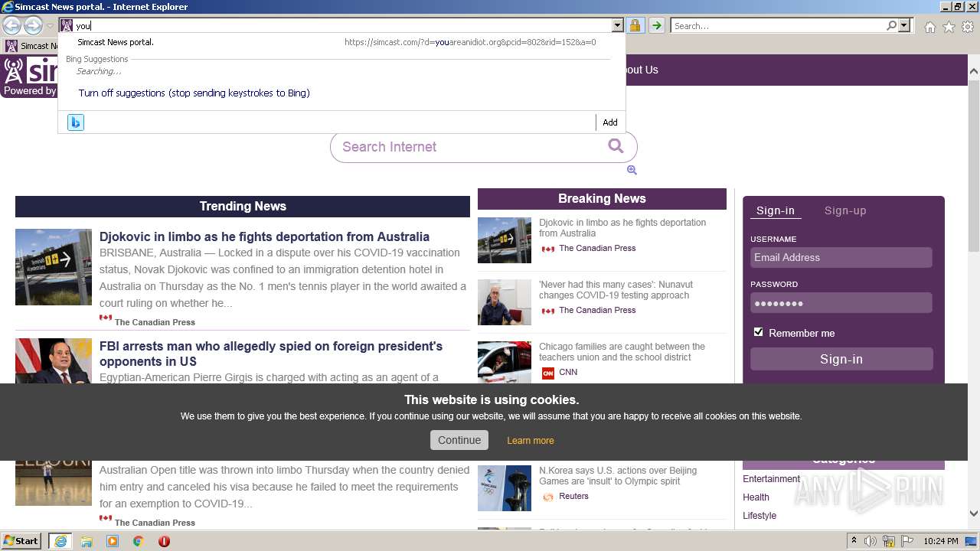Click the Simcast browser tab

(31, 46)
